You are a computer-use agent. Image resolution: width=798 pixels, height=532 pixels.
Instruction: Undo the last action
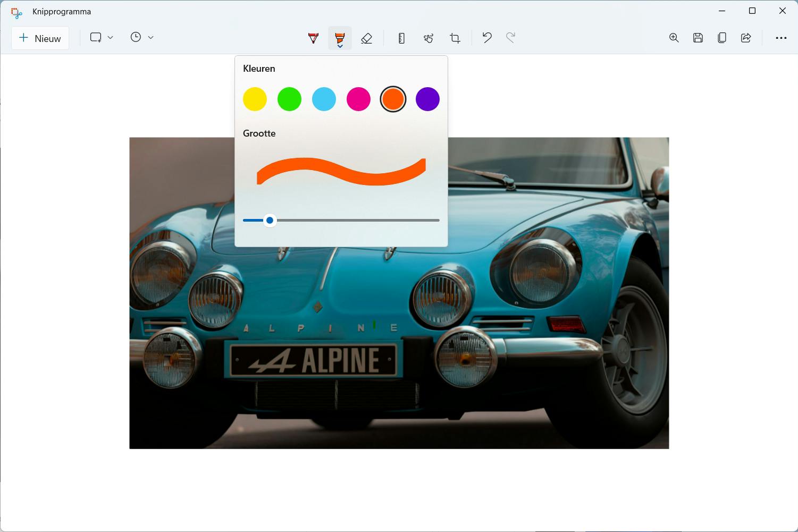point(487,38)
